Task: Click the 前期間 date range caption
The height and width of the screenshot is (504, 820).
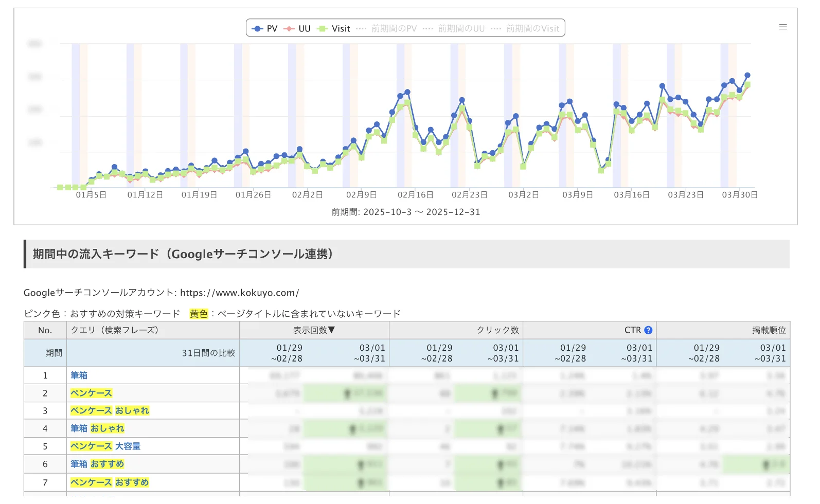Action: point(406,212)
